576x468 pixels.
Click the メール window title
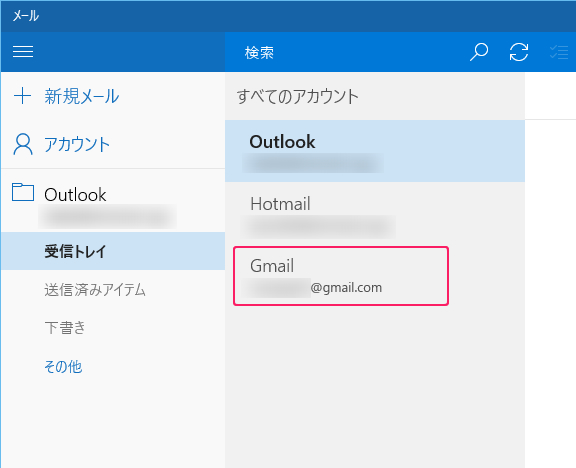26,16
